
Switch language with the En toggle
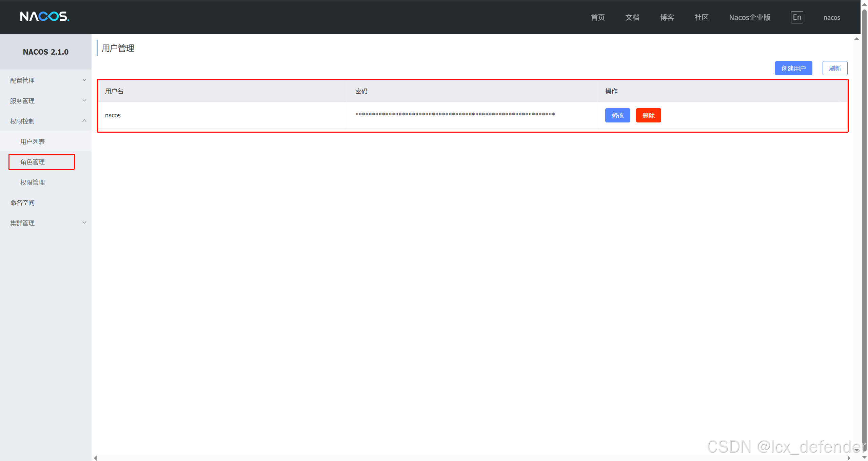(x=797, y=17)
